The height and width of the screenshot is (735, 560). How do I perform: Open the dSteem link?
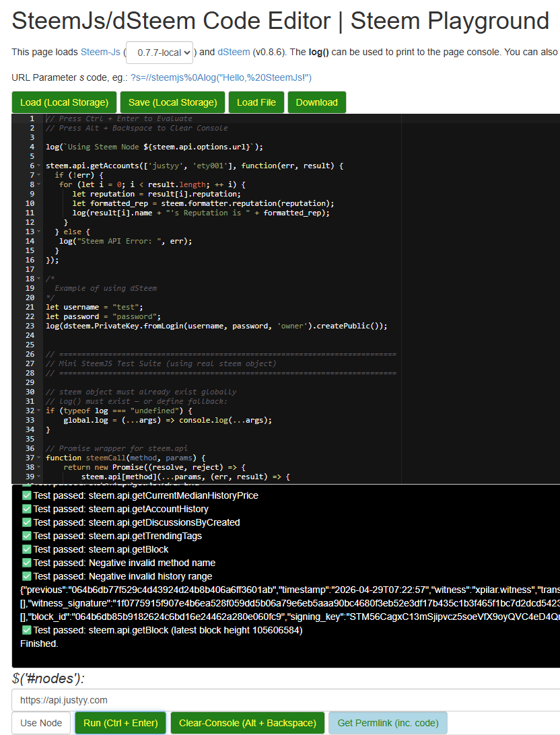click(234, 52)
